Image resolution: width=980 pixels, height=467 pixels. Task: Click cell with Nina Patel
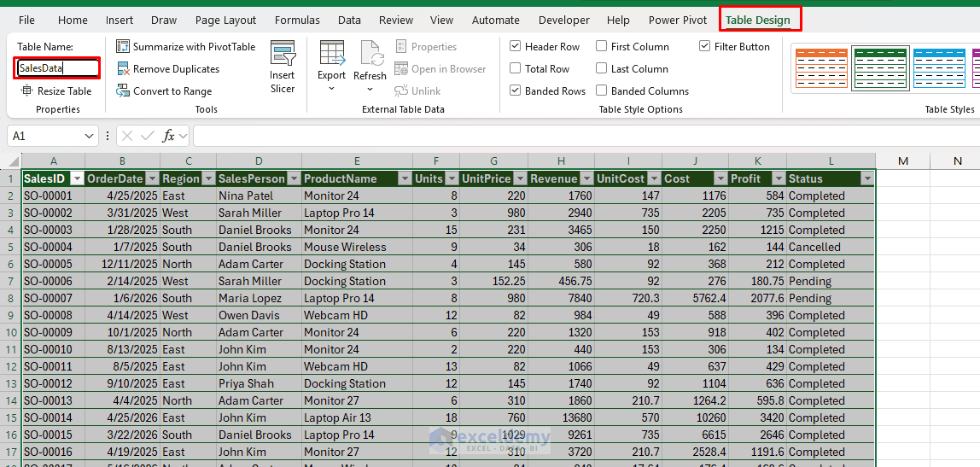[x=259, y=196]
